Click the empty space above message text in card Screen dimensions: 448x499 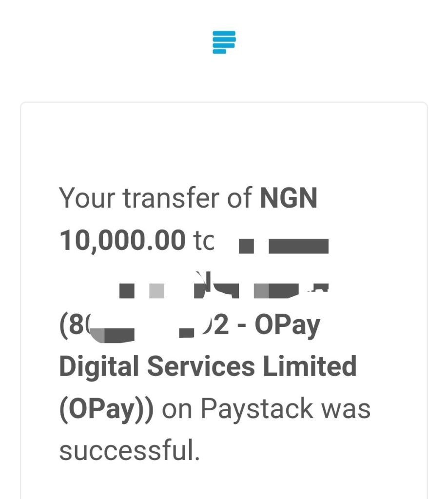pyautogui.click(x=224, y=143)
